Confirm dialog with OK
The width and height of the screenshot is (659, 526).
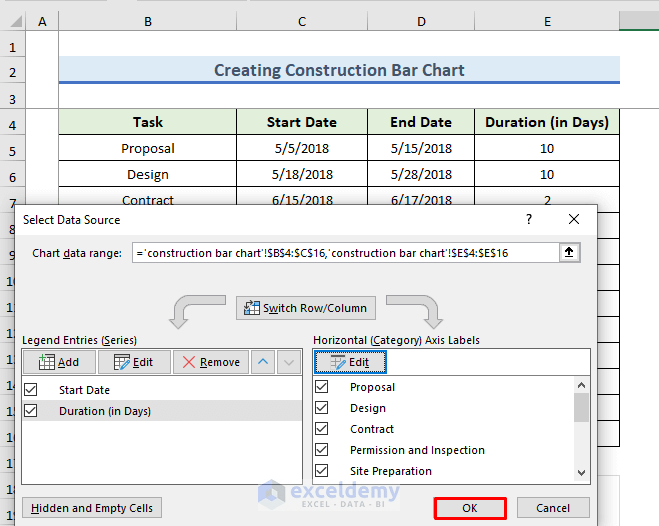470,508
